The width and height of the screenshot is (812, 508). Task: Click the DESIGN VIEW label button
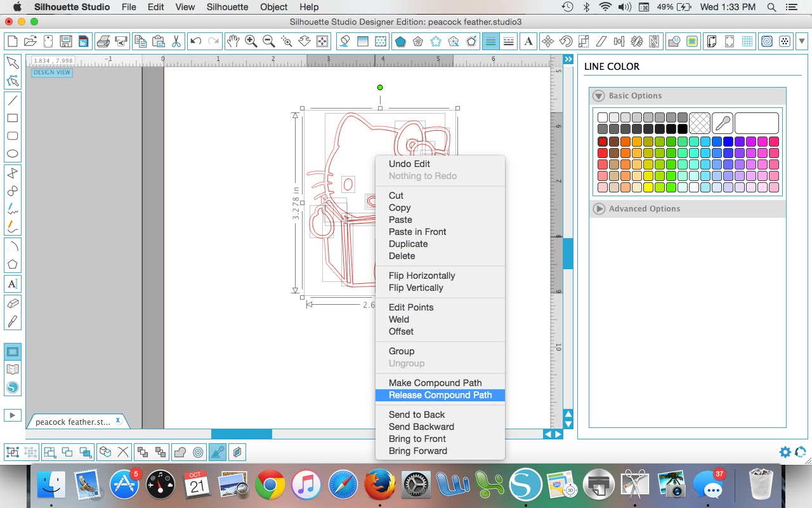point(52,72)
